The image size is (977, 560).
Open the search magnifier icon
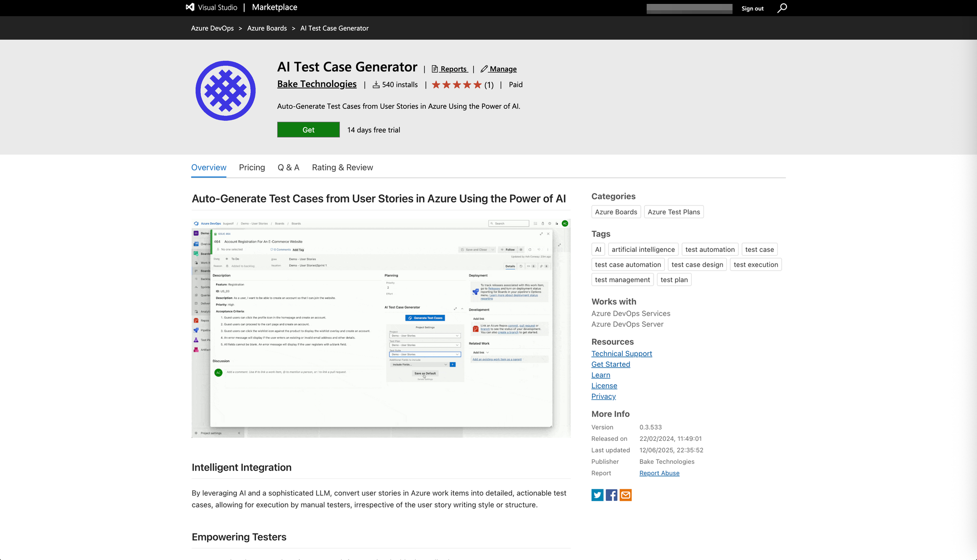pyautogui.click(x=782, y=8)
